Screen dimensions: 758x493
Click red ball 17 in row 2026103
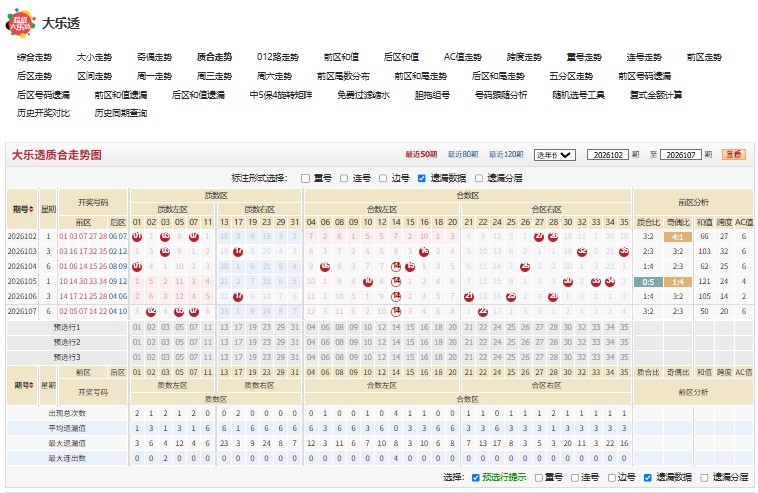click(x=238, y=252)
